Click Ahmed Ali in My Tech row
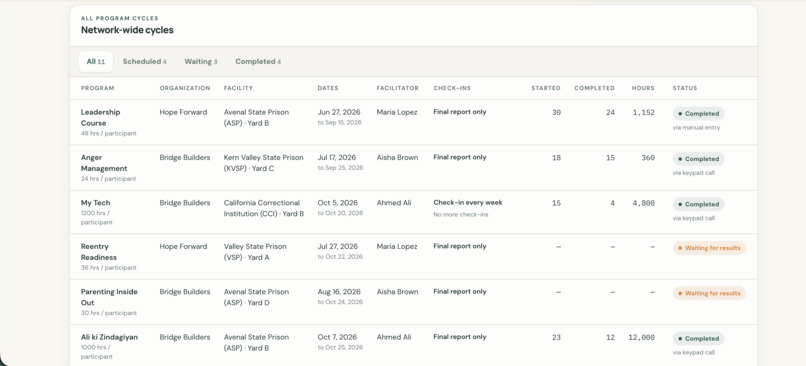 click(x=394, y=203)
